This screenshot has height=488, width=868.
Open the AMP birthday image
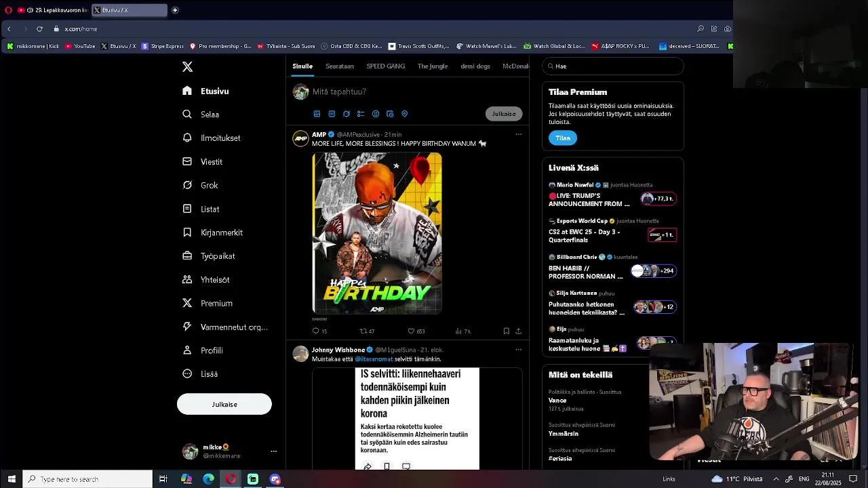click(377, 233)
